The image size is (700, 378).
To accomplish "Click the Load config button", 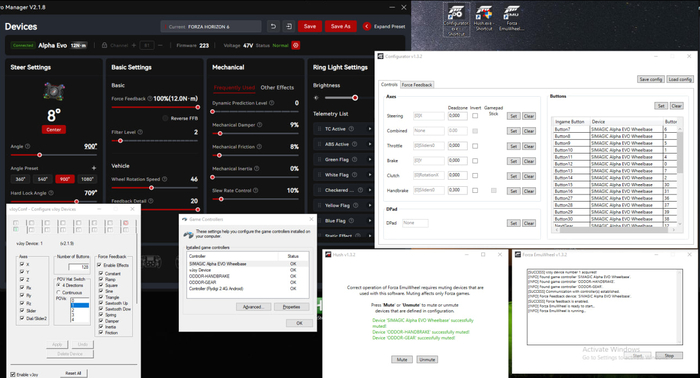I will click(680, 79).
